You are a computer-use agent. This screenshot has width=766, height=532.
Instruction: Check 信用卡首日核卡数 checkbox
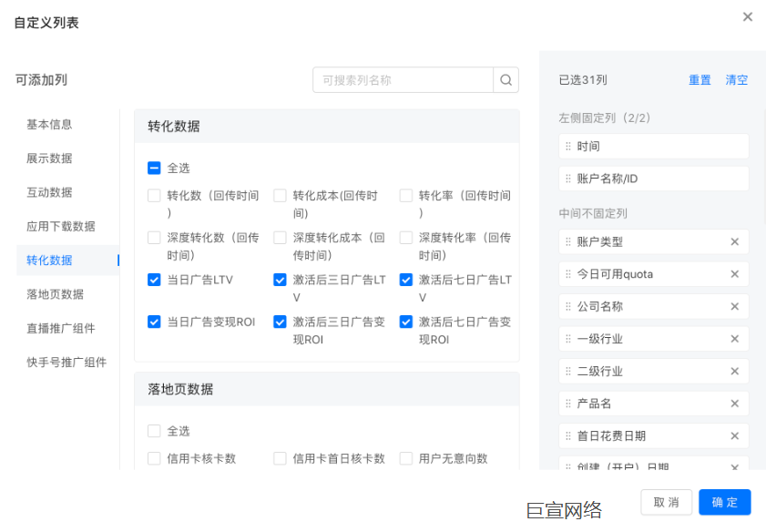click(x=280, y=458)
